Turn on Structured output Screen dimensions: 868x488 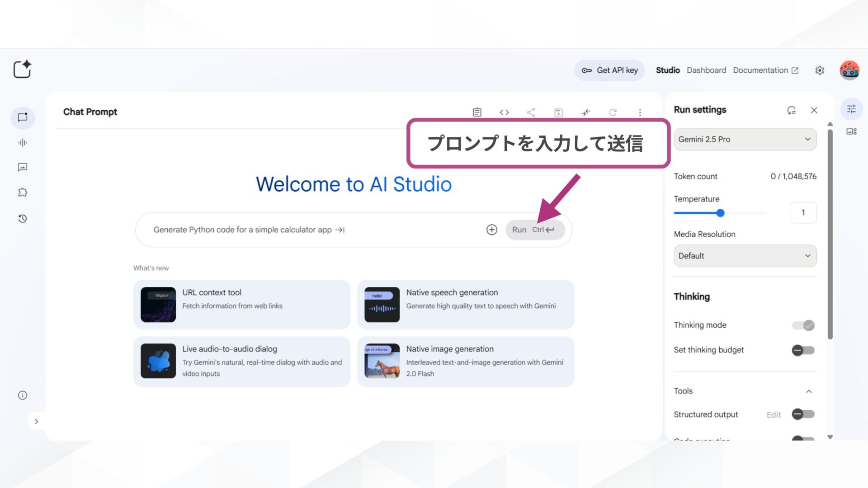pos(802,414)
